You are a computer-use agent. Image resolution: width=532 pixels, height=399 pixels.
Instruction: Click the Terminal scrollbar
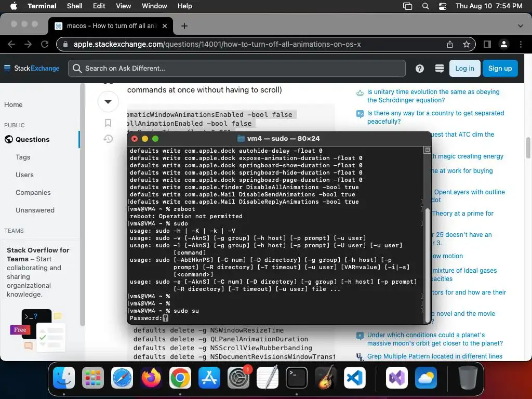click(x=427, y=264)
